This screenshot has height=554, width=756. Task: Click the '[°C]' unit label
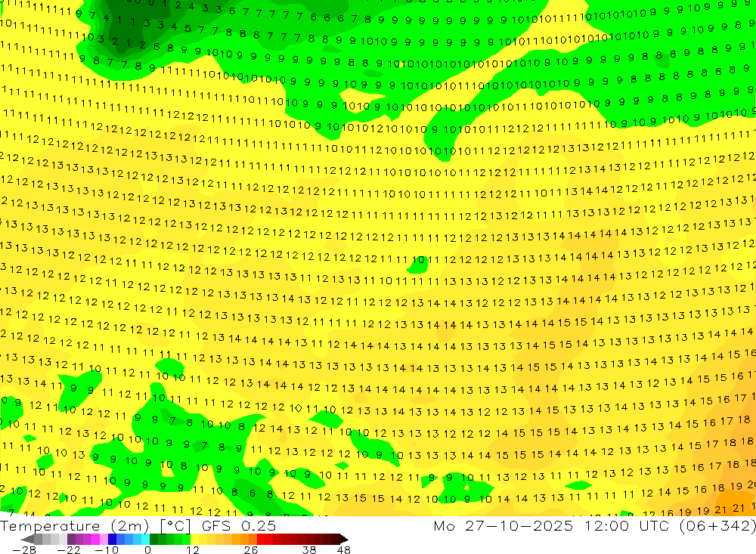point(175,526)
